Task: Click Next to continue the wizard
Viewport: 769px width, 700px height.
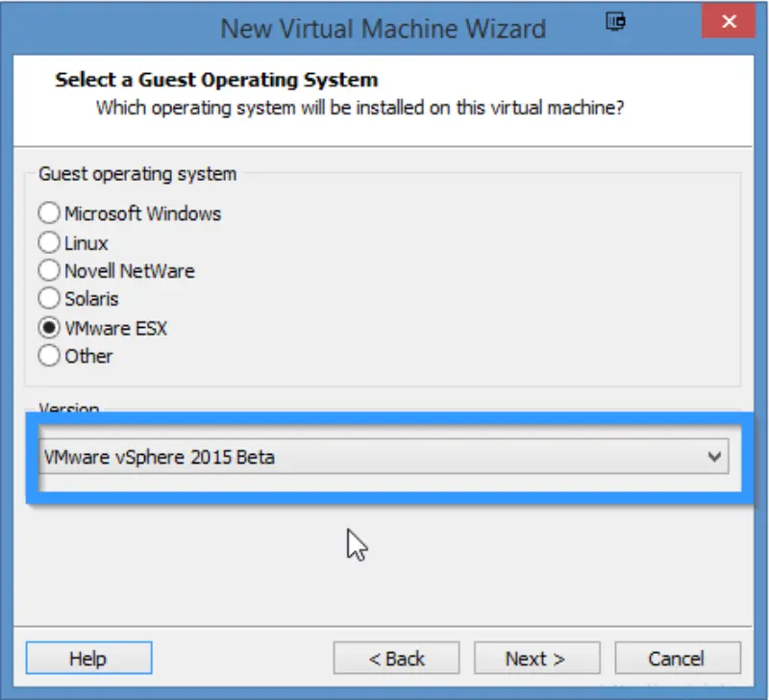Action: click(536, 658)
